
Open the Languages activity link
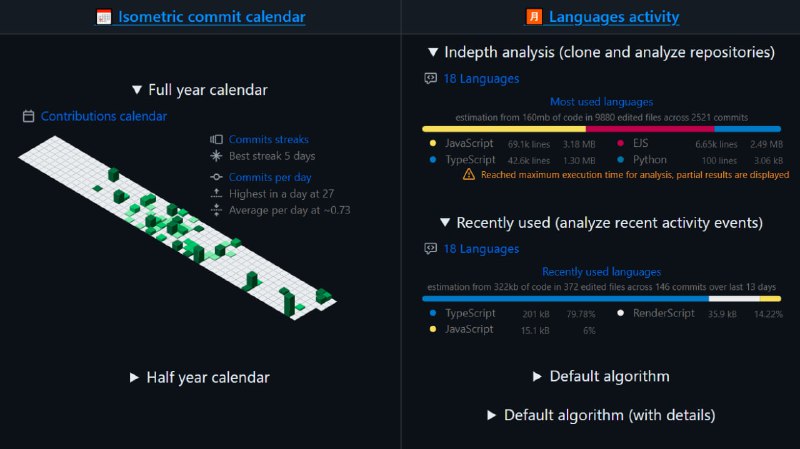[x=614, y=17]
